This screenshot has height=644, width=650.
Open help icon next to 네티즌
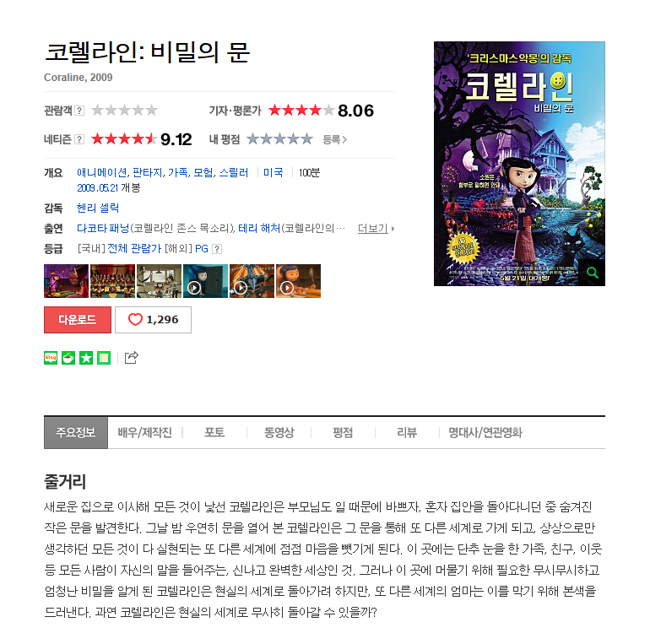[79, 139]
